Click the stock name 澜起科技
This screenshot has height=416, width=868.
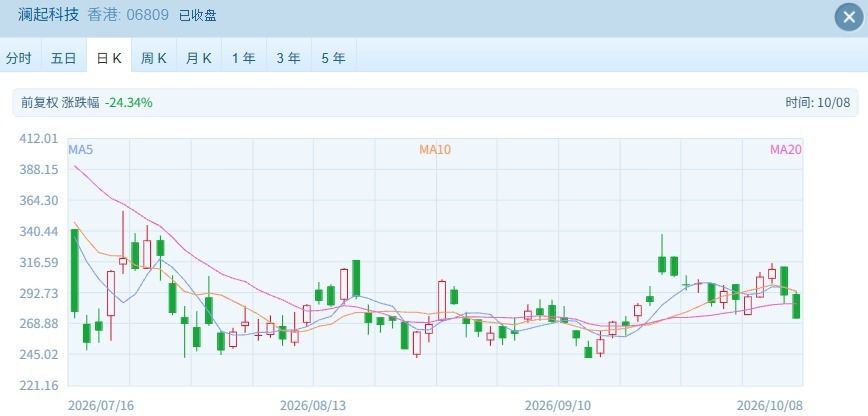pos(49,15)
